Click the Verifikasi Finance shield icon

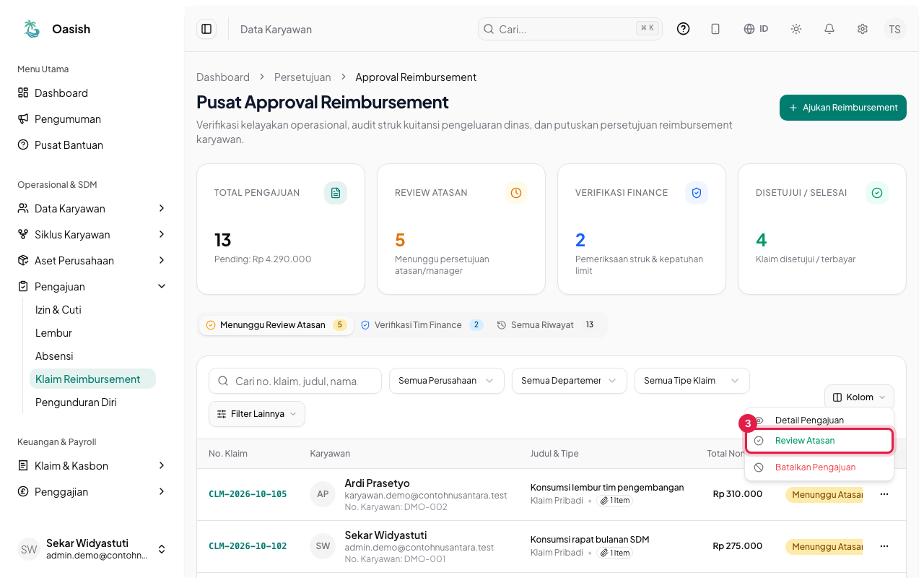click(x=697, y=193)
